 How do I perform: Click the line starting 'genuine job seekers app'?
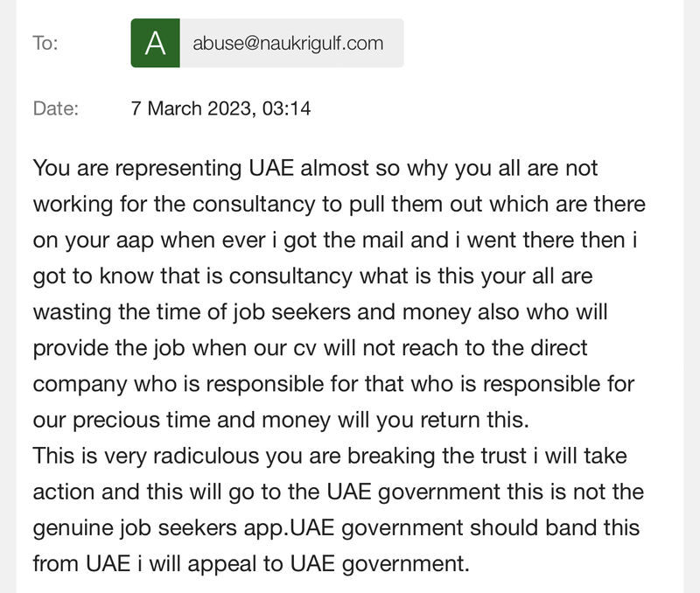[x=336, y=528]
